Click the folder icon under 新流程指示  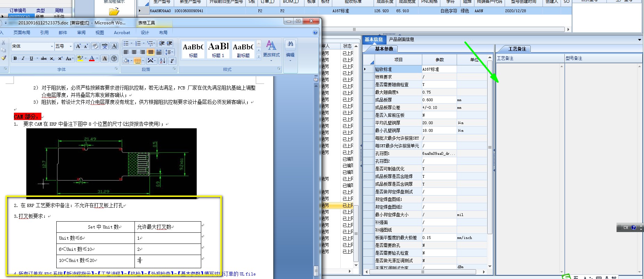[x=114, y=11]
